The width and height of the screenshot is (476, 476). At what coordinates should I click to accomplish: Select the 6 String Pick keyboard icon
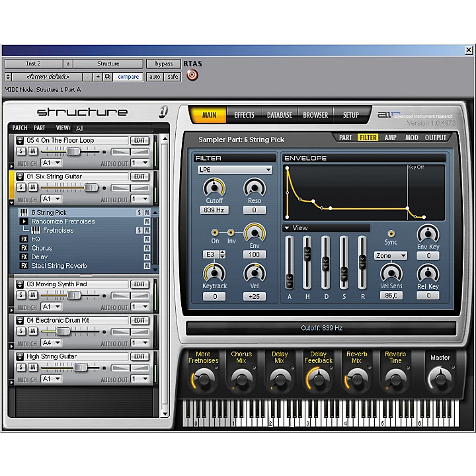(x=24, y=212)
